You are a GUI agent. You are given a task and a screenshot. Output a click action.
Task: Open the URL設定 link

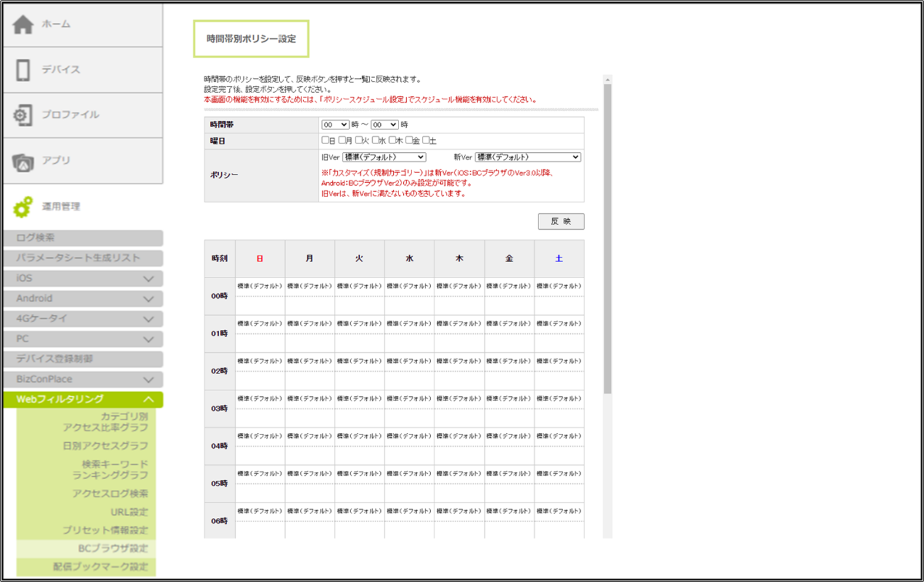pyautogui.click(x=129, y=512)
